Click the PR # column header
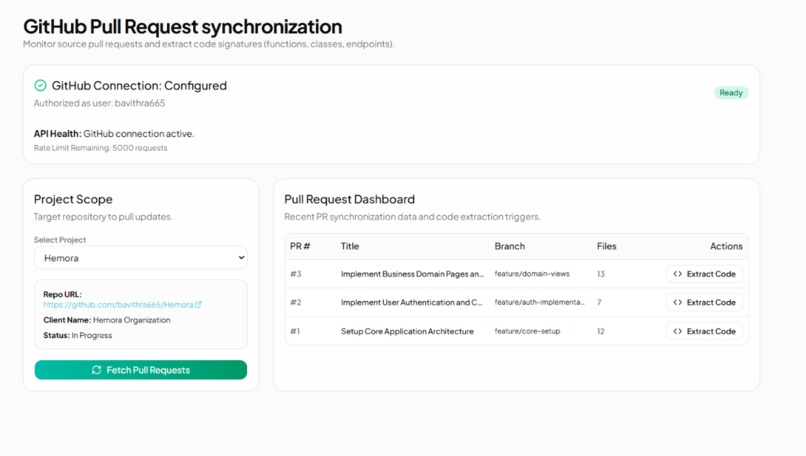The height and width of the screenshot is (456, 806). tap(300, 246)
